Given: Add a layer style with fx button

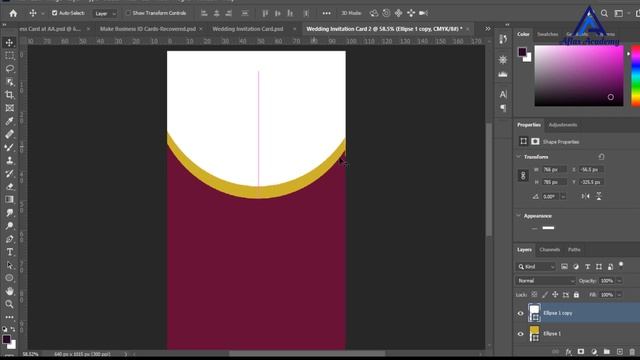Looking at the screenshot, I should [x=569, y=352].
